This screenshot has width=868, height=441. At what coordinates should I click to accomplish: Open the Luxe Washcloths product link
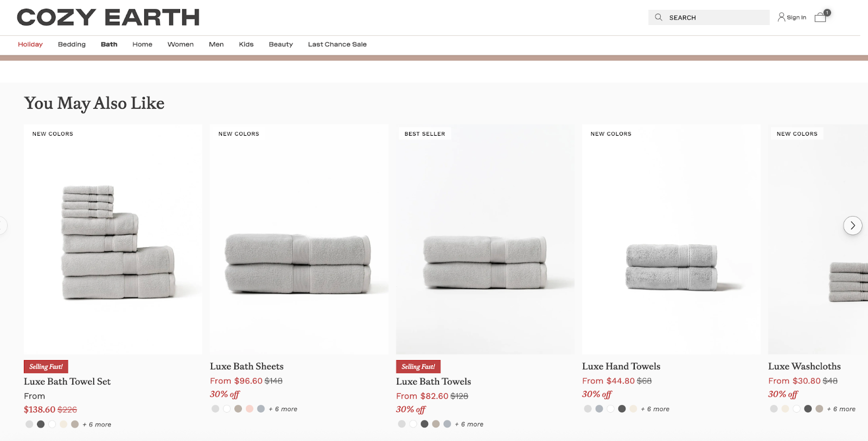pos(805,367)
